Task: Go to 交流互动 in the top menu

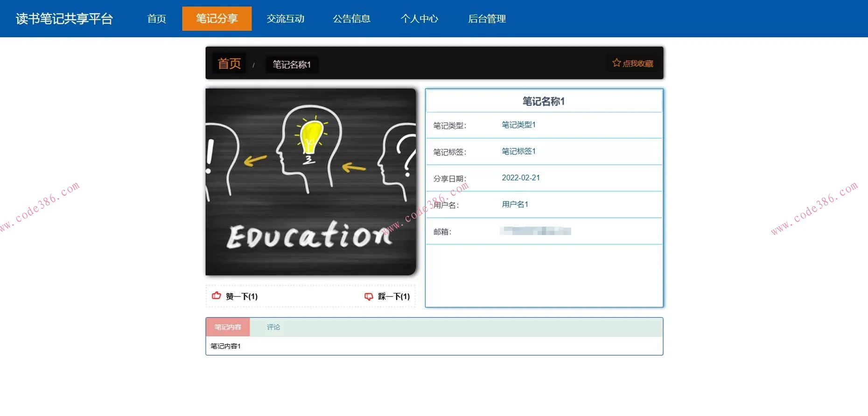Action: (285, 19)
